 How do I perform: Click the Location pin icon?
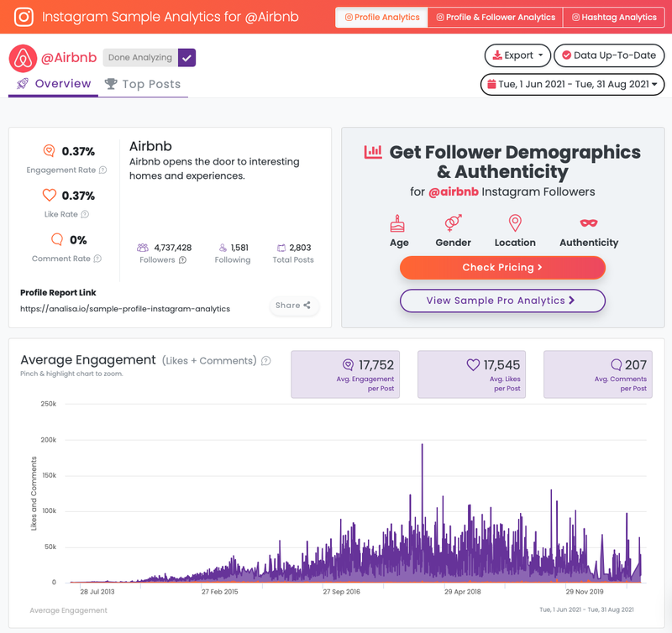pyautogui.click(x=515, y=223)
